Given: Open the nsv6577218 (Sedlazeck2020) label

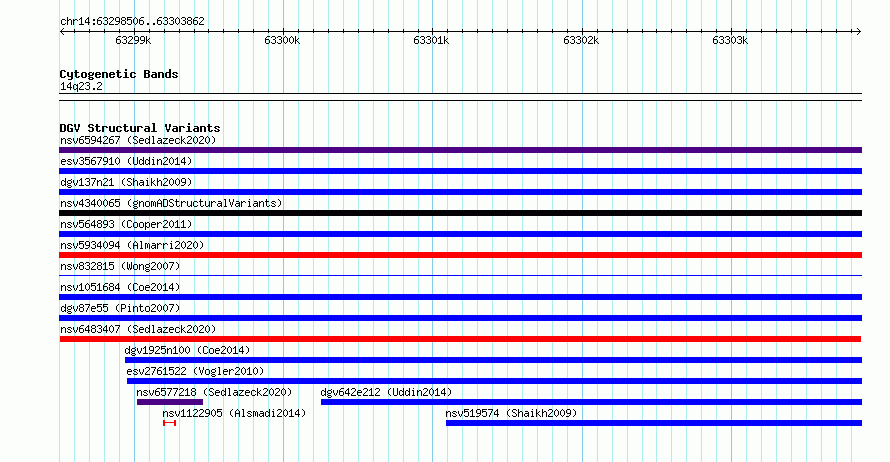Looking at the screenshot, I should [214, 392].
